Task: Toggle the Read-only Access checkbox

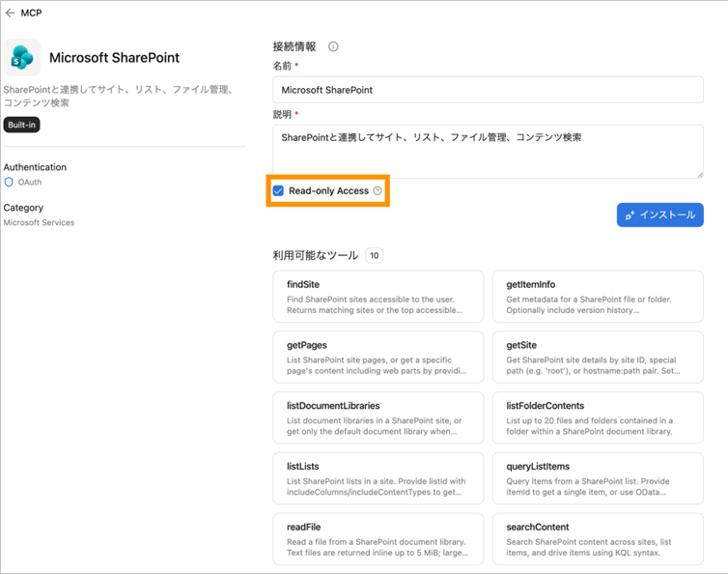Action: coord(278,190)
